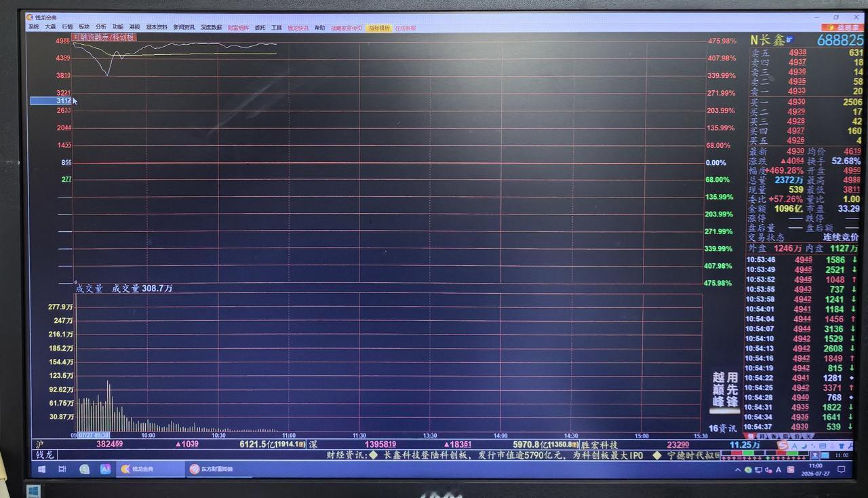The height and width of the screenshot is (498, 868).
Task: Click the 买一 price 4930
Action: [x=796, y=102]
